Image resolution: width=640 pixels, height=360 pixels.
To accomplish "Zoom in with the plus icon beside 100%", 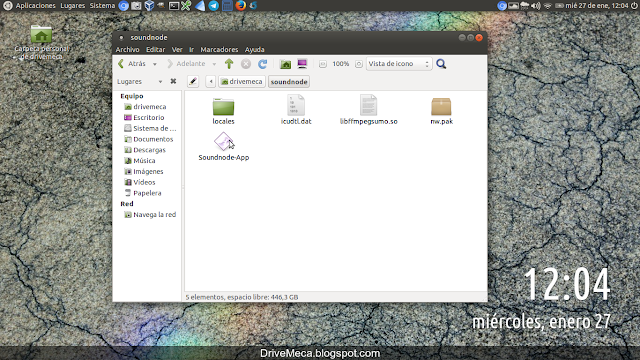I will (x=358, y=64).
